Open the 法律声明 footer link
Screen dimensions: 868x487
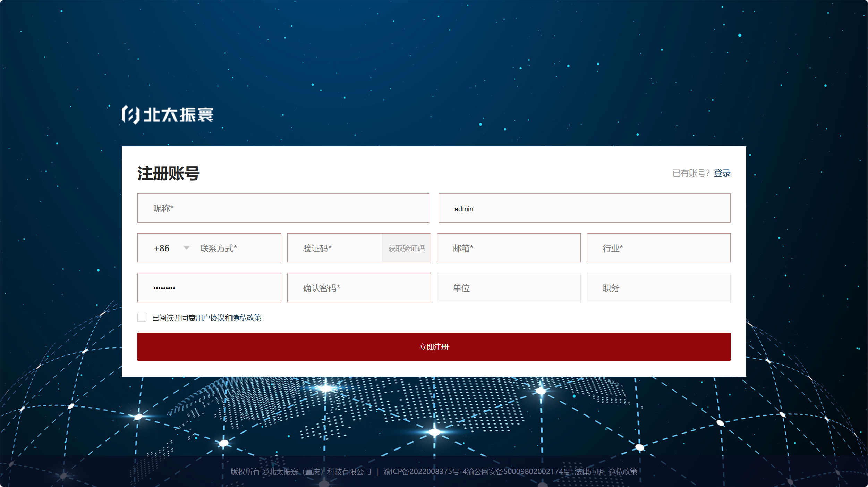pyautogui.click(x=589, y=472)
